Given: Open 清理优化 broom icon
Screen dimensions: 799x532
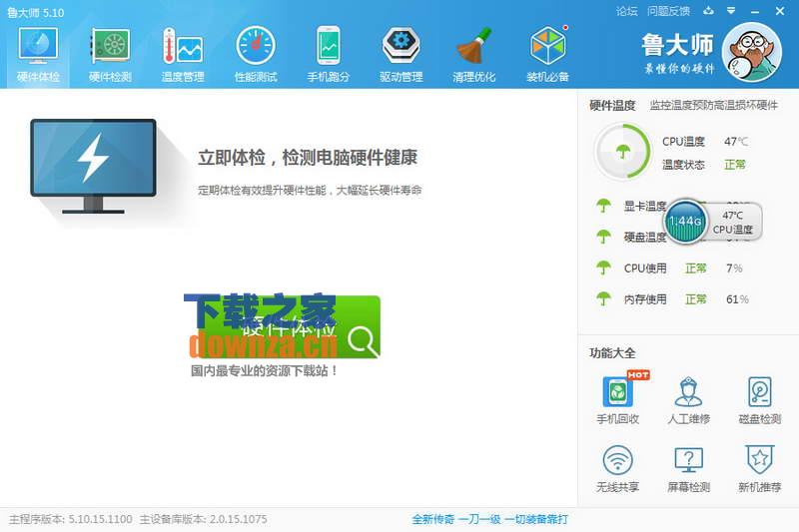Looking at the screenshot, I should (x=474, y=55).
